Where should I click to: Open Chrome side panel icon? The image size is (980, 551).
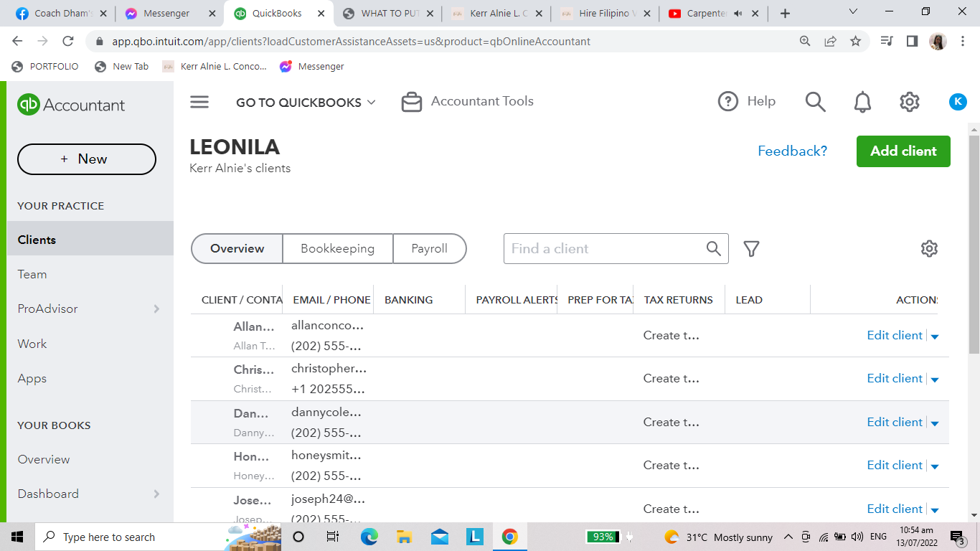tap(912, 42)
